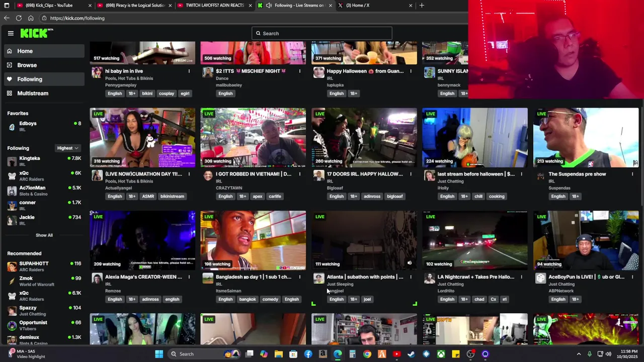Open Kingteka in the Following list
This screenshot has height=362, width=644.
coord(44,161)
